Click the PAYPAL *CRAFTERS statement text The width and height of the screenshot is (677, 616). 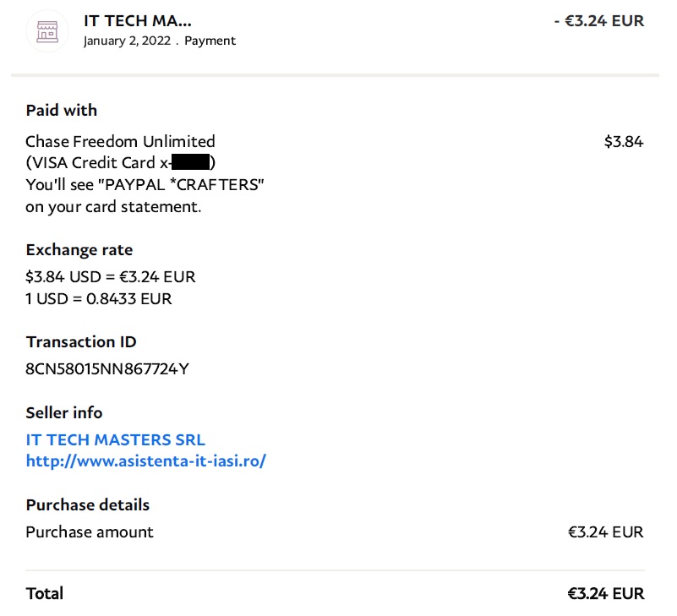click(145, 185)
